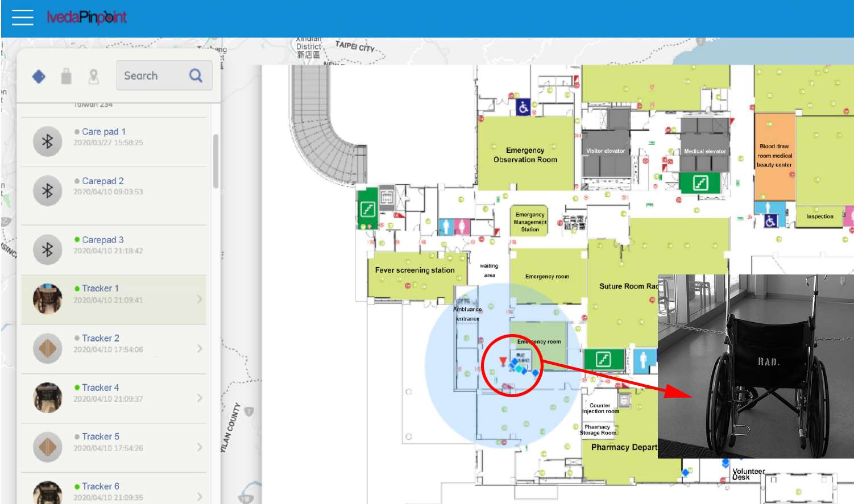Open Tracker 1 wheelchair thumbnail

click(x=48, y=299)
